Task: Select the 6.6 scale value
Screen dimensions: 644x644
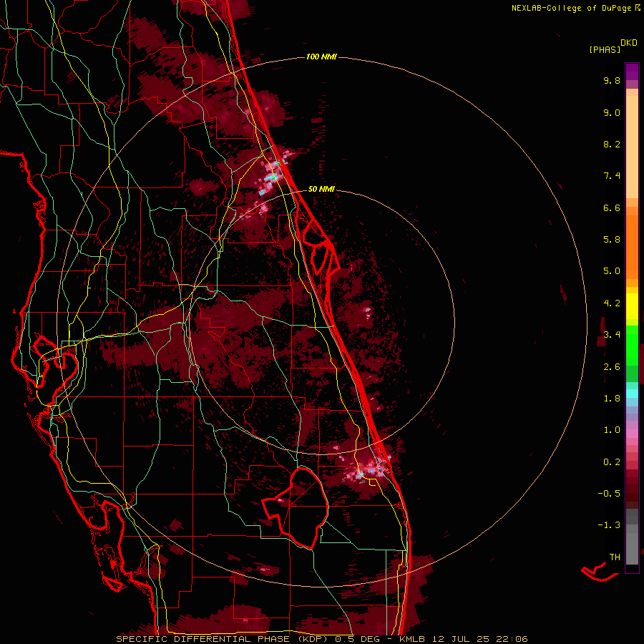Action: pyautogui.click(x=612, y=208)
